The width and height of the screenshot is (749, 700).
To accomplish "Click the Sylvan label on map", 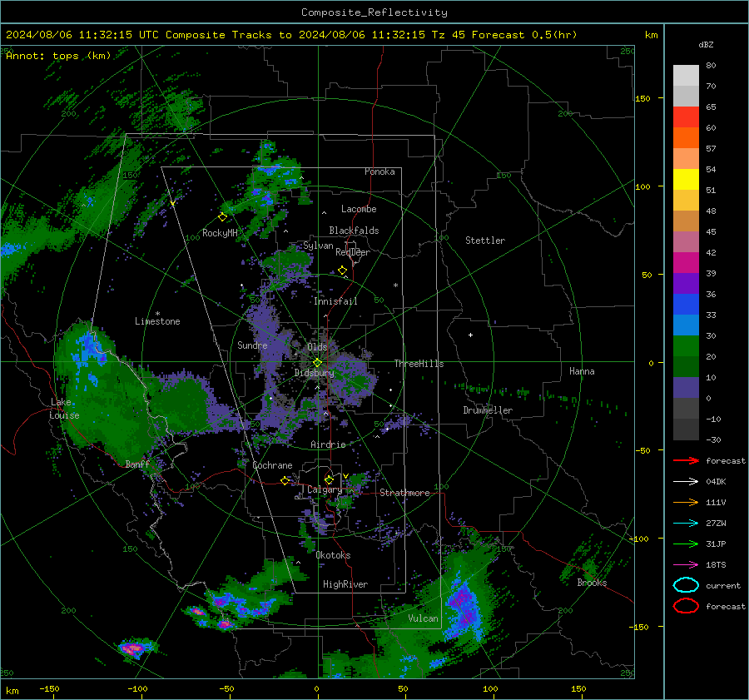I will click(318, 246).
